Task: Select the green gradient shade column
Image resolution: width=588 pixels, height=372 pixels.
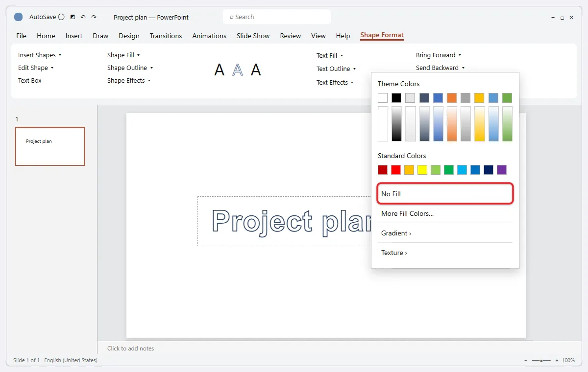Action: click(x=507, y=124)
